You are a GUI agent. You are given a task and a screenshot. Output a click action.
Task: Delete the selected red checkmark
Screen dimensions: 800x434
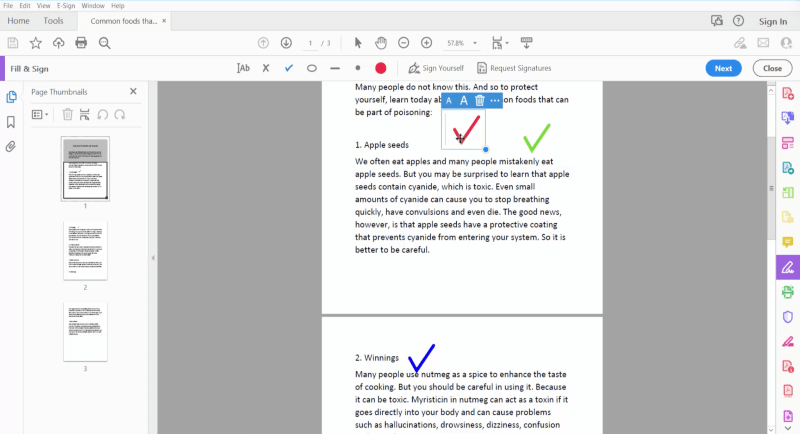pyautogui.click(x=479, y=100)
